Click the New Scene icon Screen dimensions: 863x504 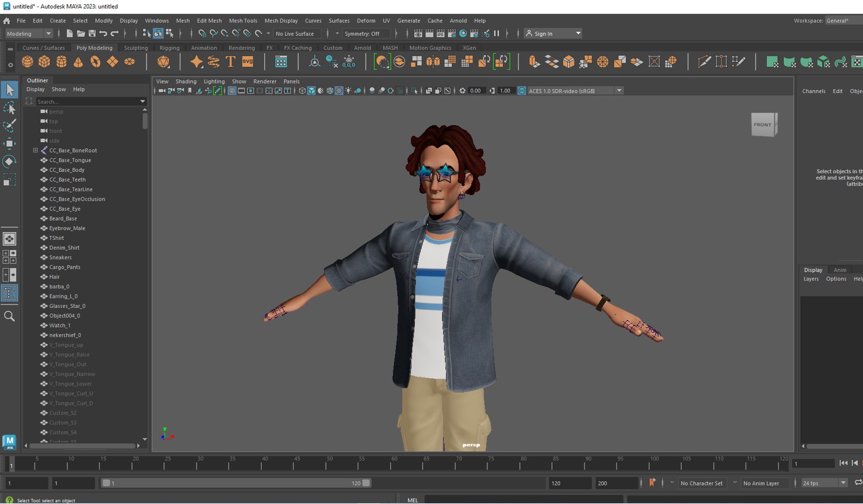click(69, 34)
